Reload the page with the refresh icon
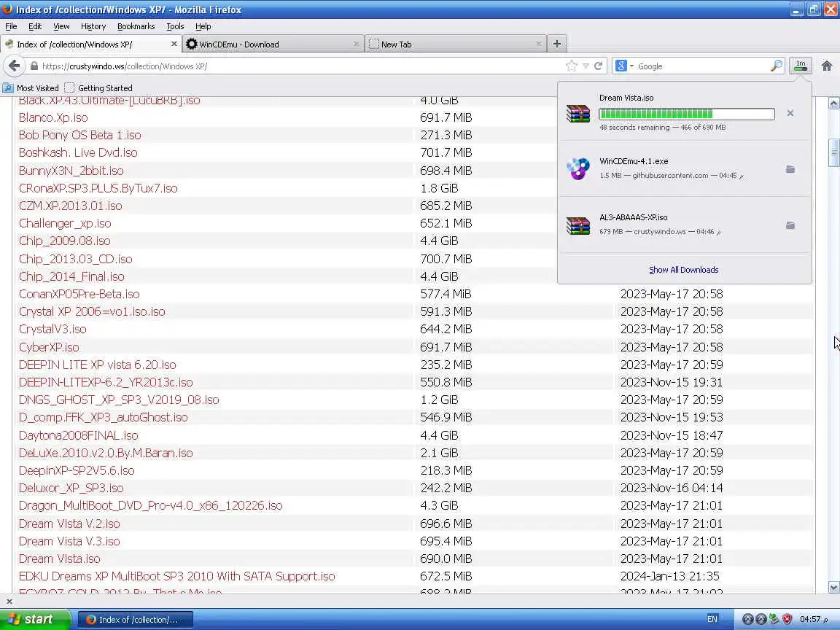This screenshot has height=630, width=840. [x=599, y=66]
